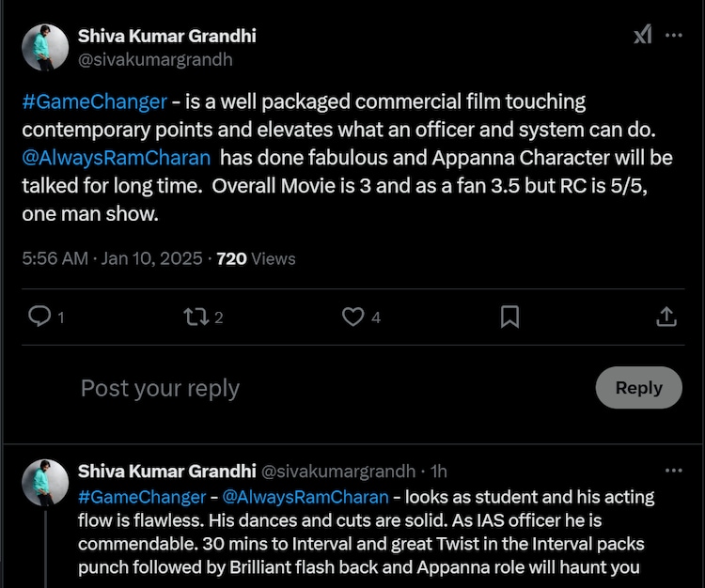Open the Grok icon at top

642,36
